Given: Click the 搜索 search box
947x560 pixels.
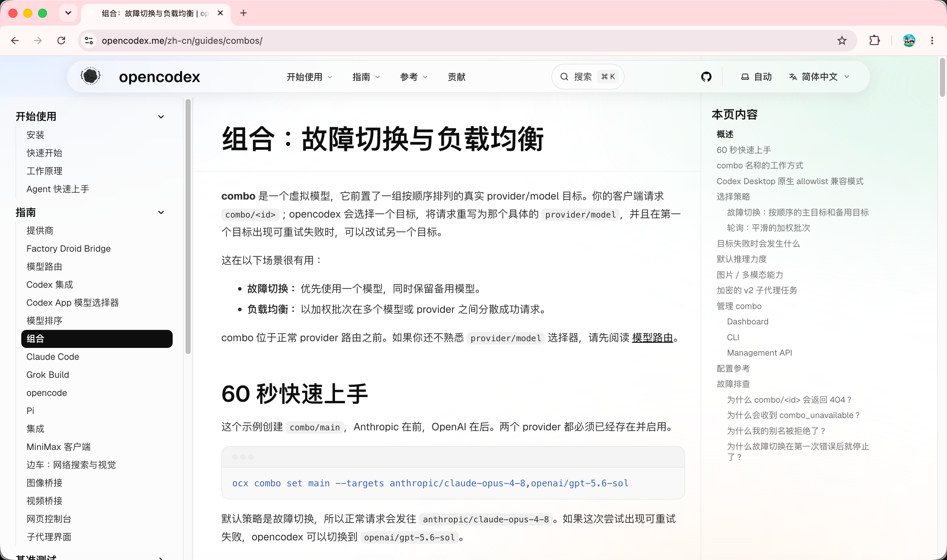Looking at the screenshot, I should point(588,77).
